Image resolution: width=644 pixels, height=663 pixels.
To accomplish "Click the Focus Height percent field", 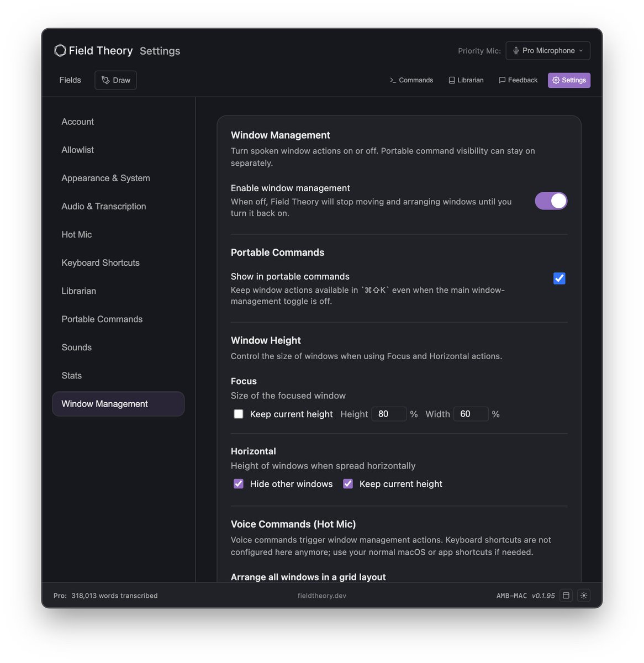I will coord(389,414).
